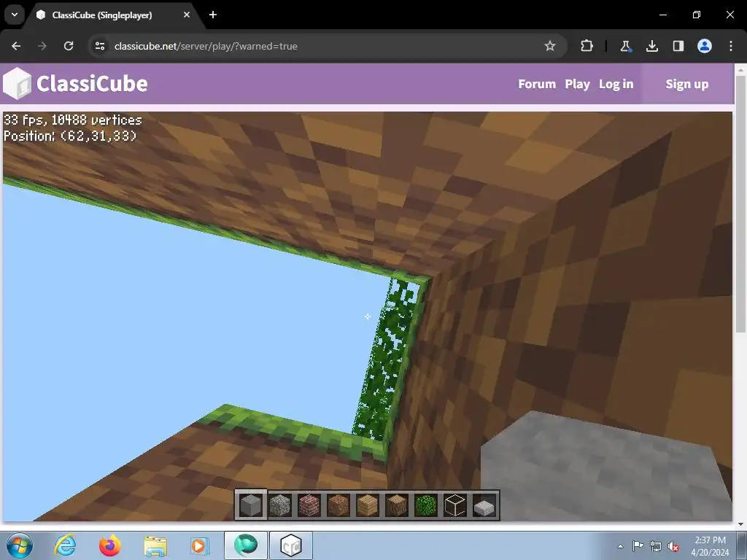Select the leaves block in hotbar
Viewport: 747px width, 560px height.
[x=426, y=505]
